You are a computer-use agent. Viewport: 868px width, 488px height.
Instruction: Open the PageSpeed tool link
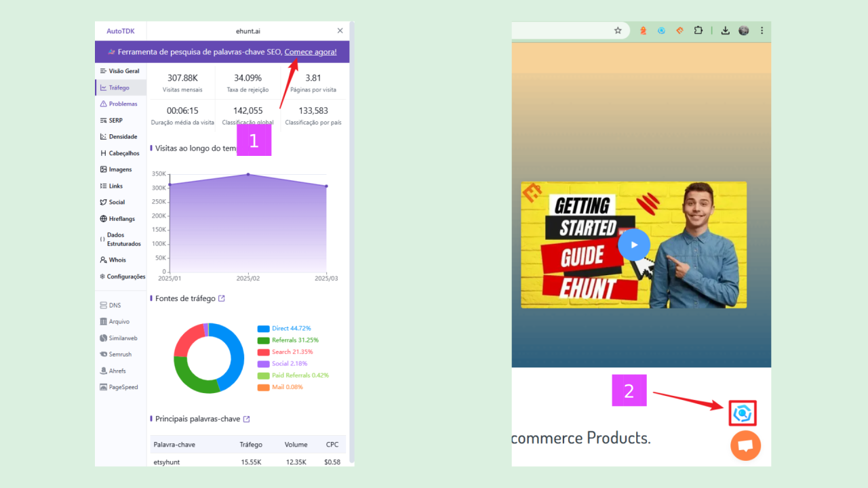point(120,387)
